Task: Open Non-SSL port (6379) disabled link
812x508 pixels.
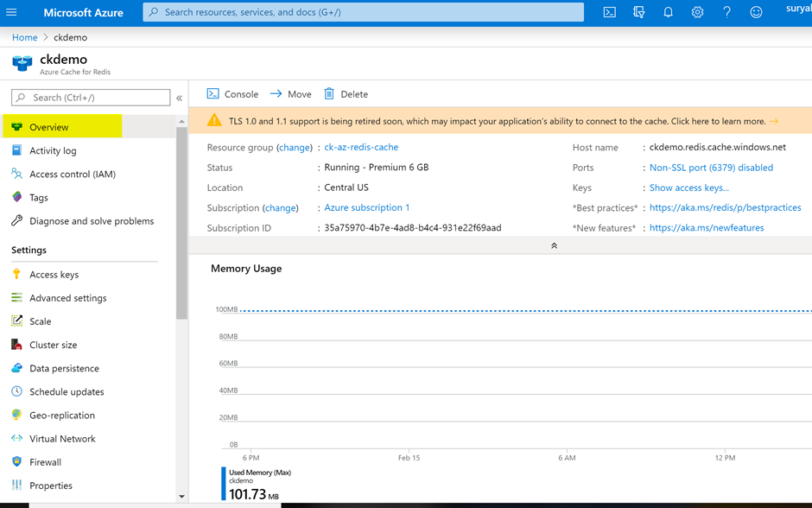Action: tap(711, 168)
